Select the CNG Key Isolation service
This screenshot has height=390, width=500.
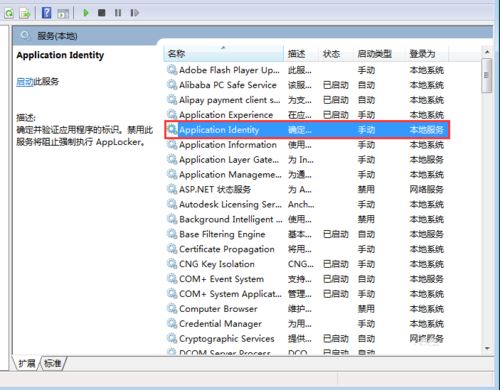coord(307,264)
